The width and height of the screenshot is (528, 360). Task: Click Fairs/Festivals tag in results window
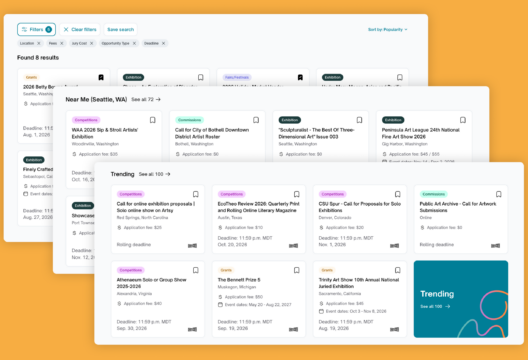click(237, 77)
